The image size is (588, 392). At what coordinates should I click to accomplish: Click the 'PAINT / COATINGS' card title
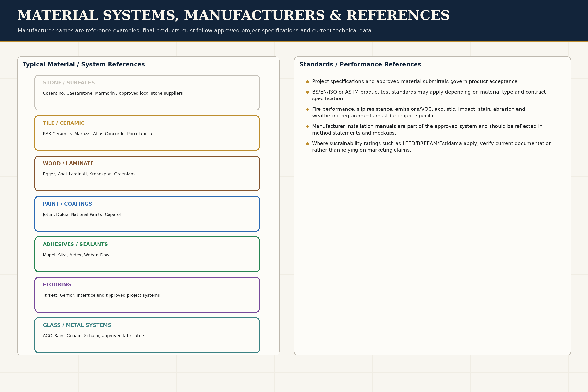tap(68, 204)
